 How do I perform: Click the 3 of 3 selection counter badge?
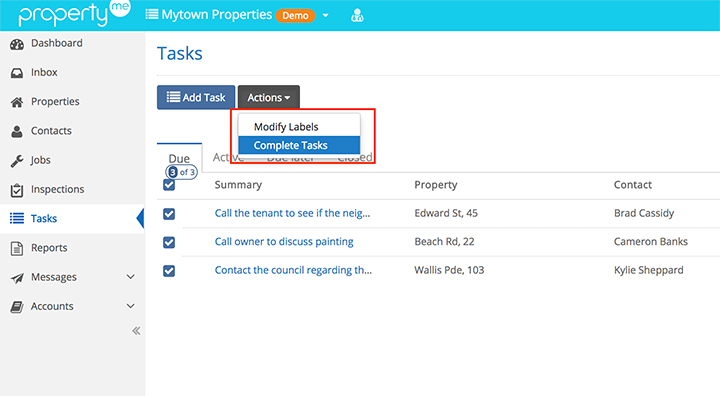click(181, 172)
